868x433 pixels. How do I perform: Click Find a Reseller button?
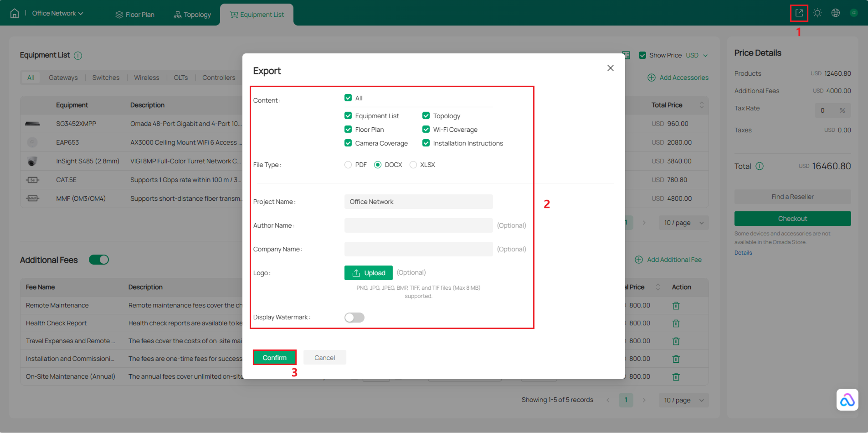coord(792,197)
